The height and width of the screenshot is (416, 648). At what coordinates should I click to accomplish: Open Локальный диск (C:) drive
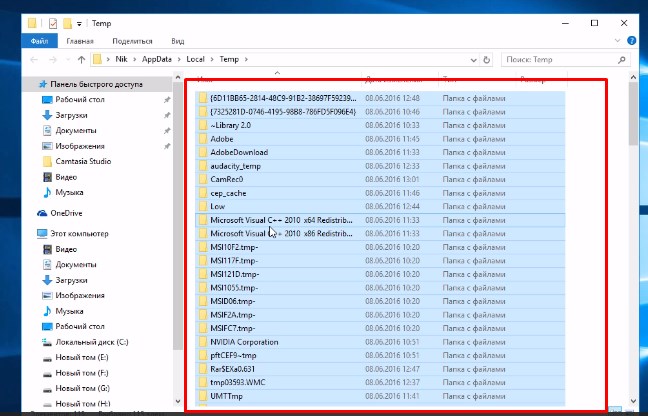pos(92,342)
